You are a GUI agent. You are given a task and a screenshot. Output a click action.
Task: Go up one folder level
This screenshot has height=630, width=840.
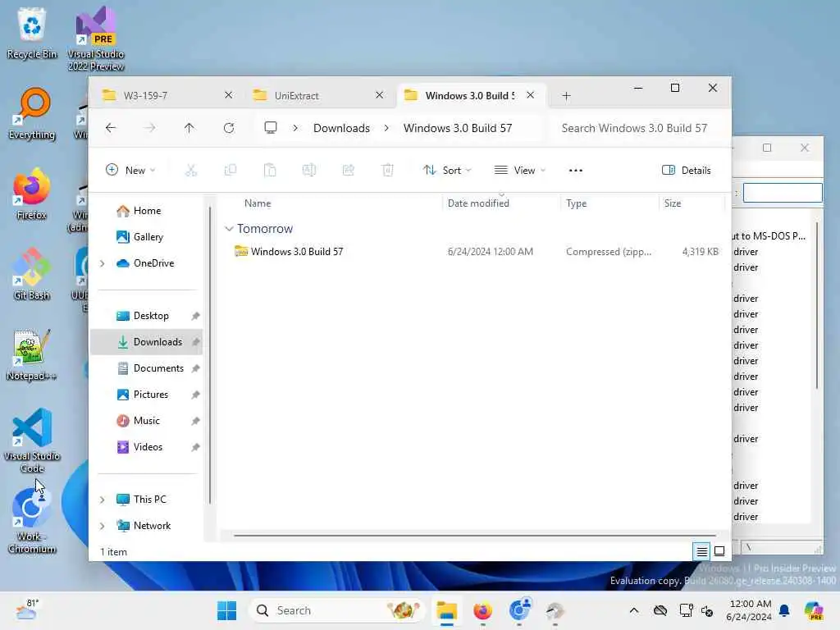189,128
